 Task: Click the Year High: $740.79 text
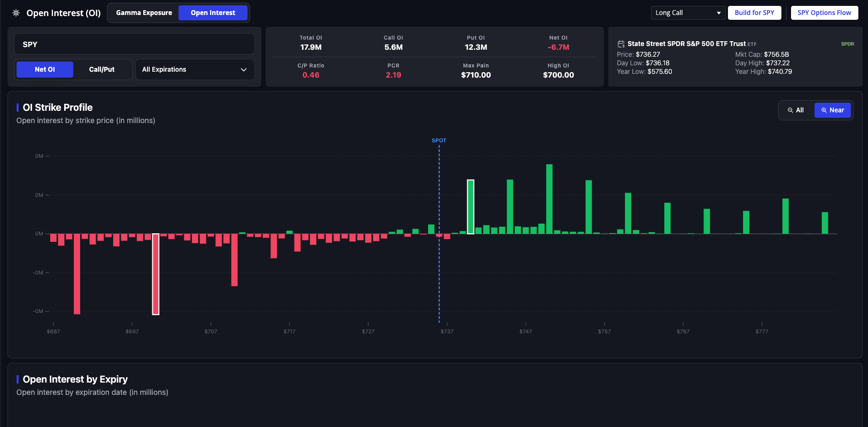763,72
